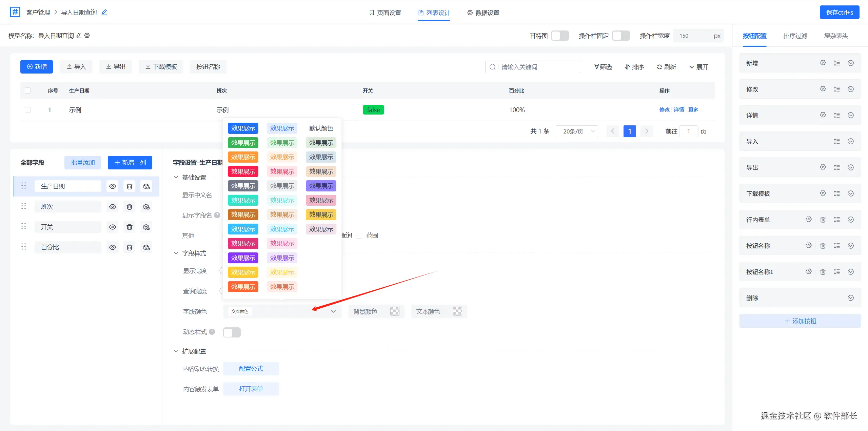Open the 20条/页 page size dropdown

tap(577, 131)
